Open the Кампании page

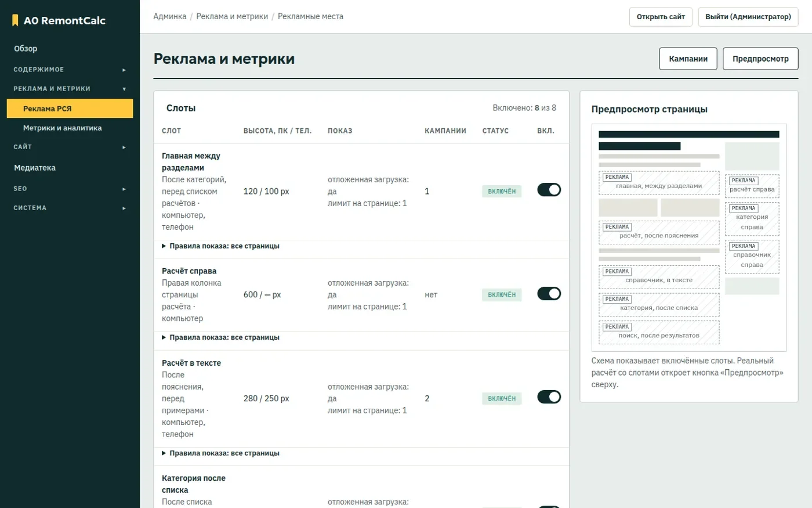[688, 59]
